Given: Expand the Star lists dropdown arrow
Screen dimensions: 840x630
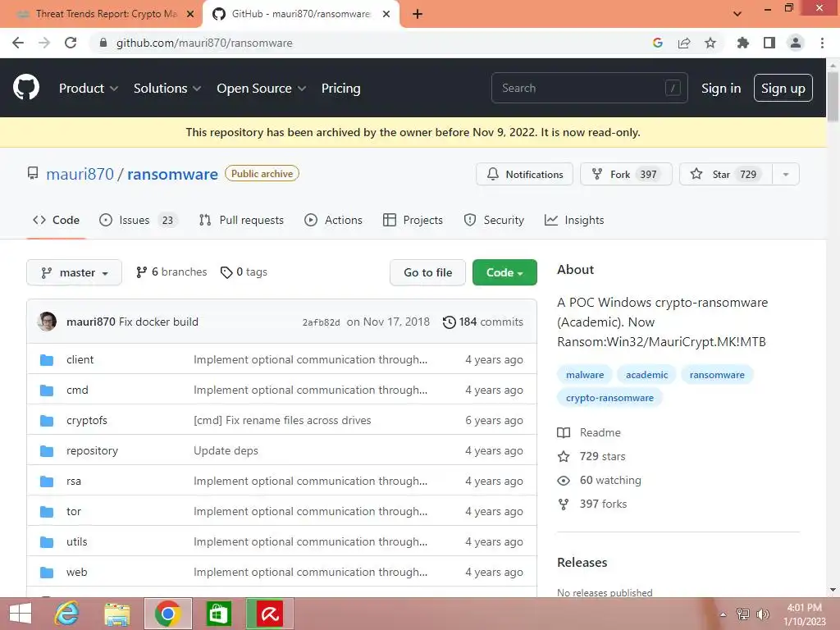Looking at the screenshot, I should click(786, 175).
